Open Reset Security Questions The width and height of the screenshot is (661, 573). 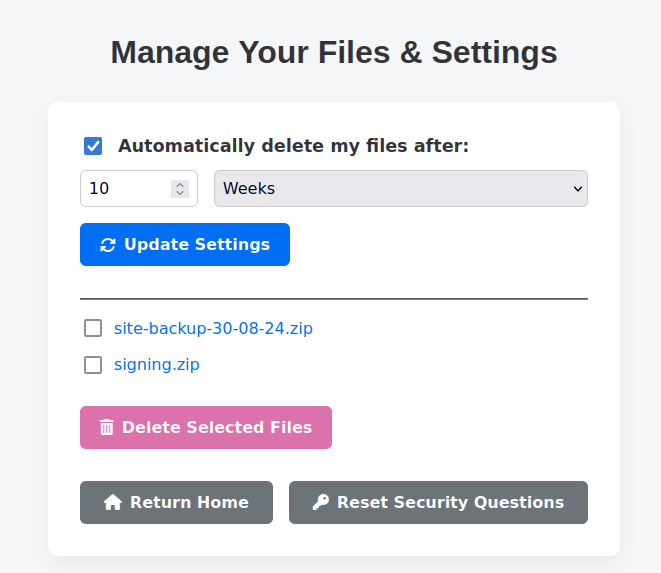pos(438,503)
